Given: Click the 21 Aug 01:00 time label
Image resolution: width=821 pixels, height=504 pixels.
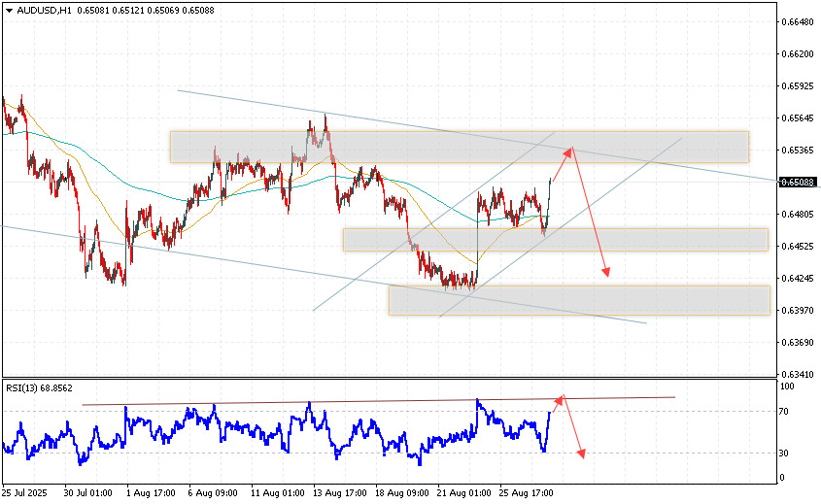Looking at the screenshot, I should (463, 493).
